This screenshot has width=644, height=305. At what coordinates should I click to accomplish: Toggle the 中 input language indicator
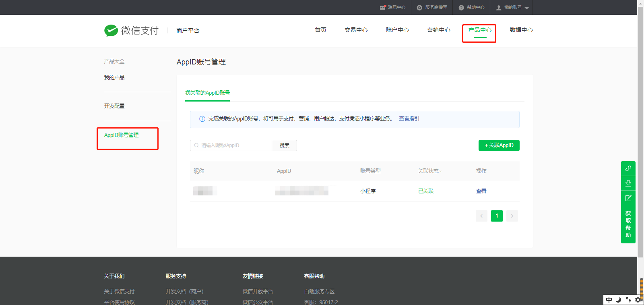click(609, 300)
